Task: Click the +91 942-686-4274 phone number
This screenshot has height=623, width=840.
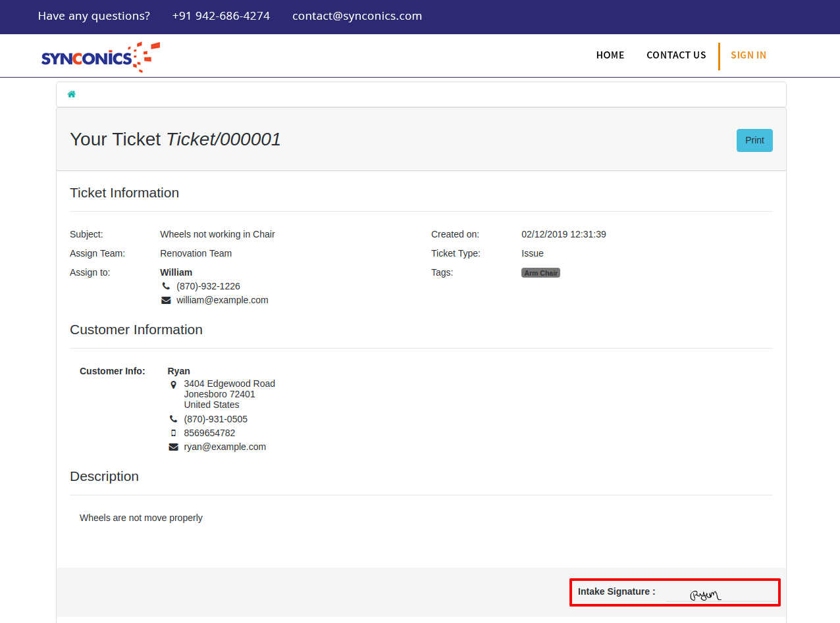Action: click(x=221, y=16)
